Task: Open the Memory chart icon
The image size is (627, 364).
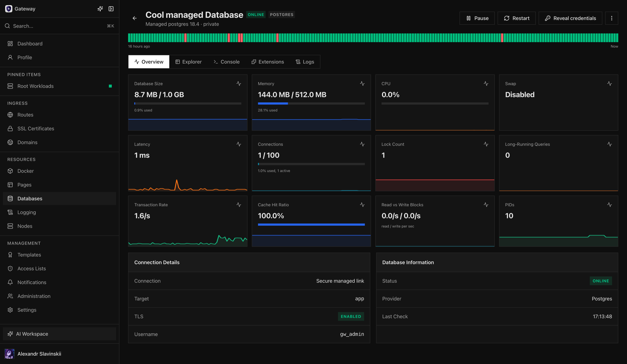Action: 362,84
